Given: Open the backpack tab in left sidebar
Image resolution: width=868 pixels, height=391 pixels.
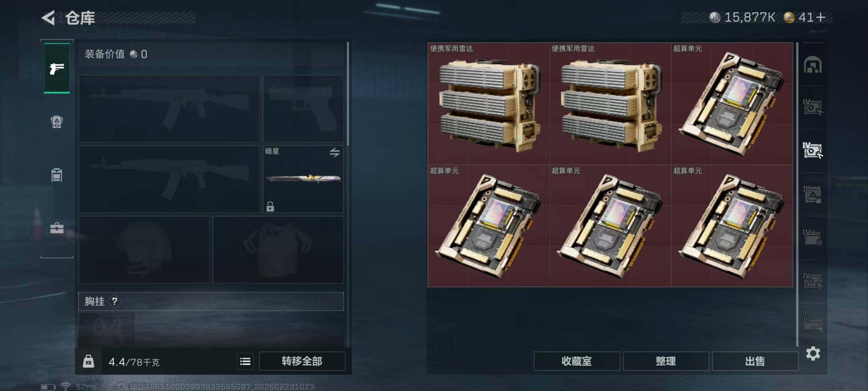Looking at the screenshot, I should 57,121.
